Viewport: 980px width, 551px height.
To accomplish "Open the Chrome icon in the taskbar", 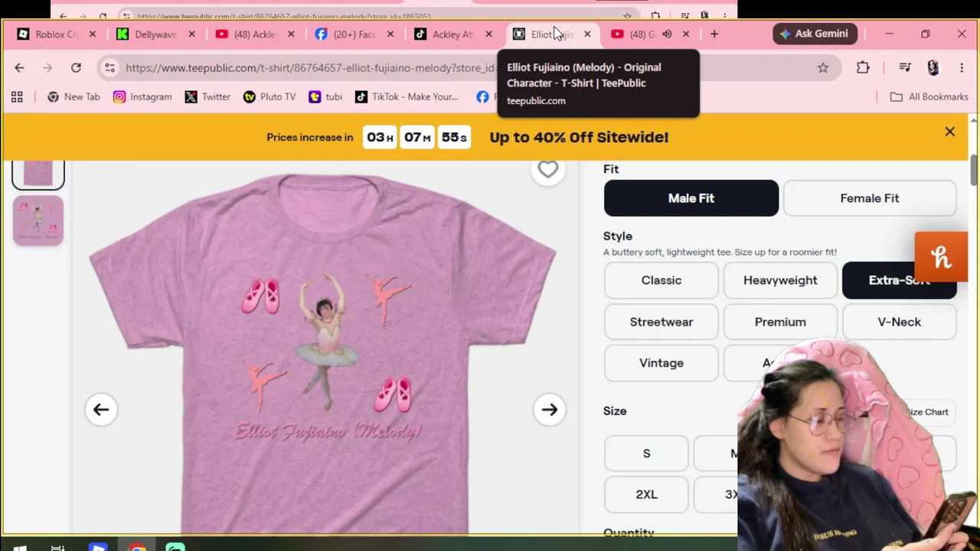I will click(137, 546).
